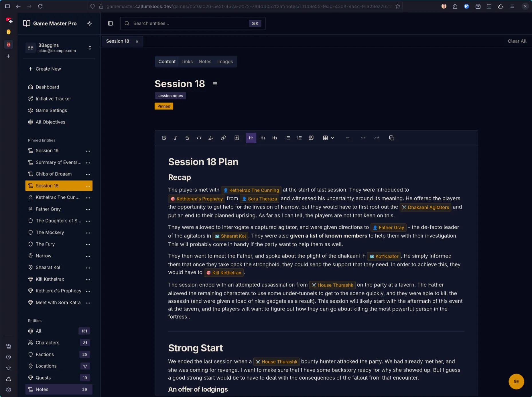This screenshot has width=532, height=397.
Task: Click the yellow Pinned tag badge
Action: (x=163, y=106)
